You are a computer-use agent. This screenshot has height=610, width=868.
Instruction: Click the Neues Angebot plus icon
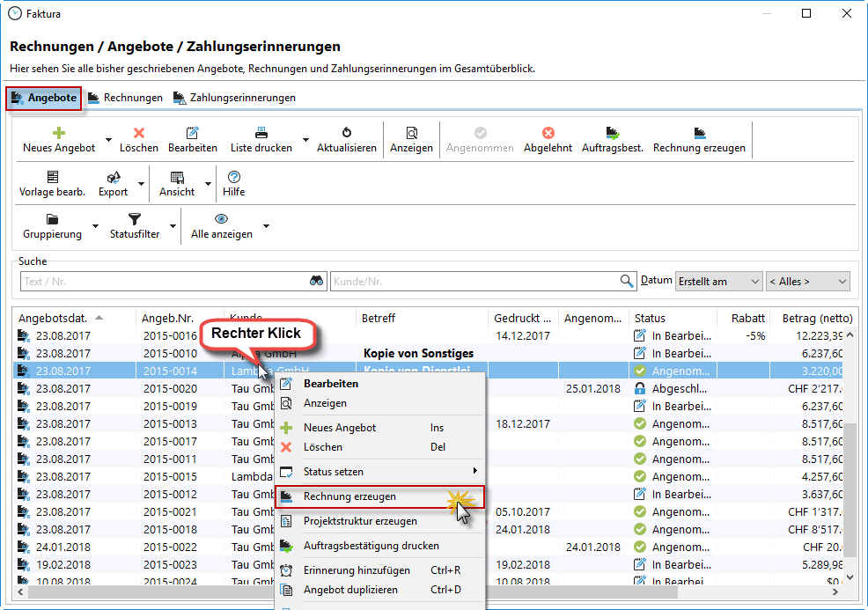[x=59, y=134]
